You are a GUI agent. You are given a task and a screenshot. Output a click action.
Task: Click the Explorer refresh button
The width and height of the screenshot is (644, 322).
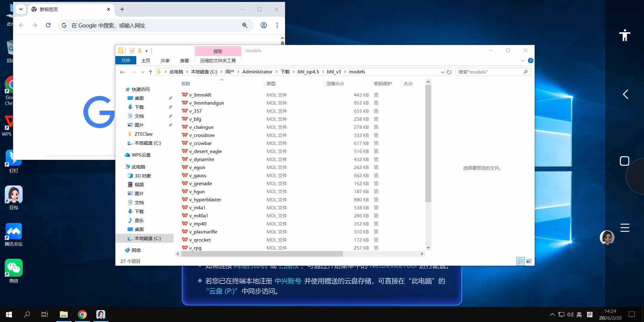point(449,72)
